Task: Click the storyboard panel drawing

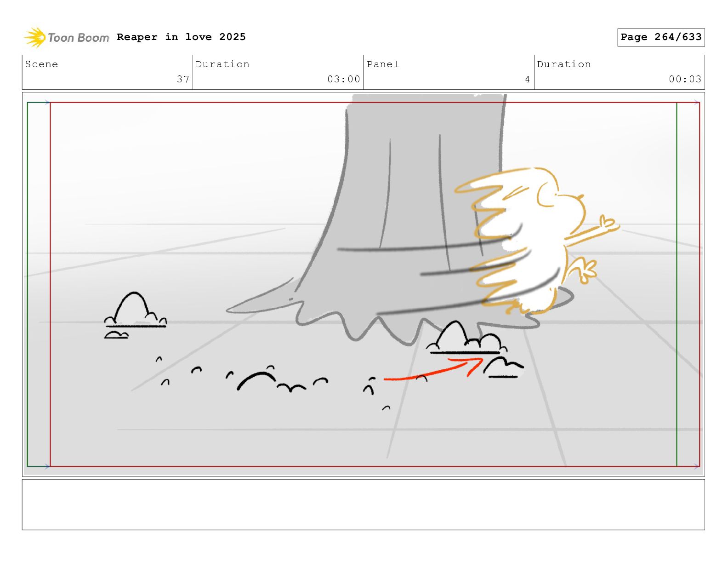Action: pyautogui.click(x=364, y=284)
